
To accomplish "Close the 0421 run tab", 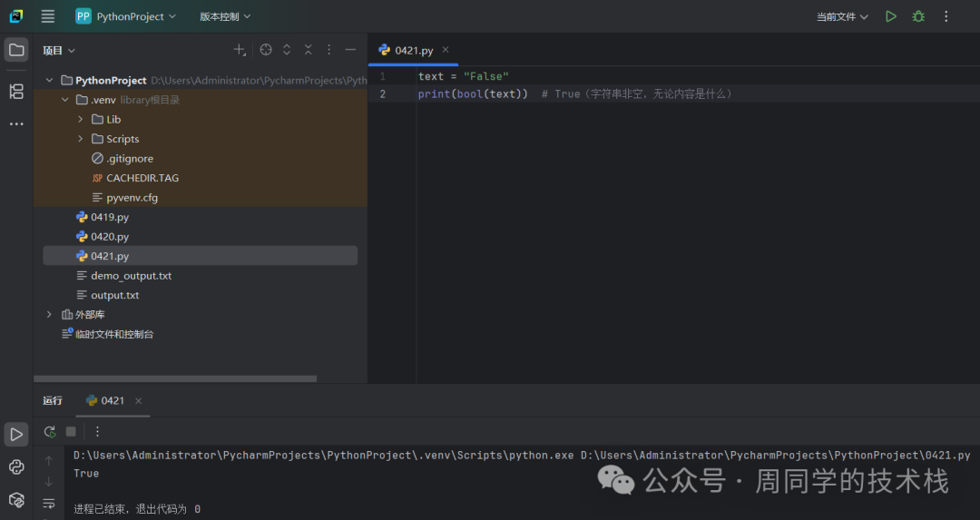I will point(138,400).
